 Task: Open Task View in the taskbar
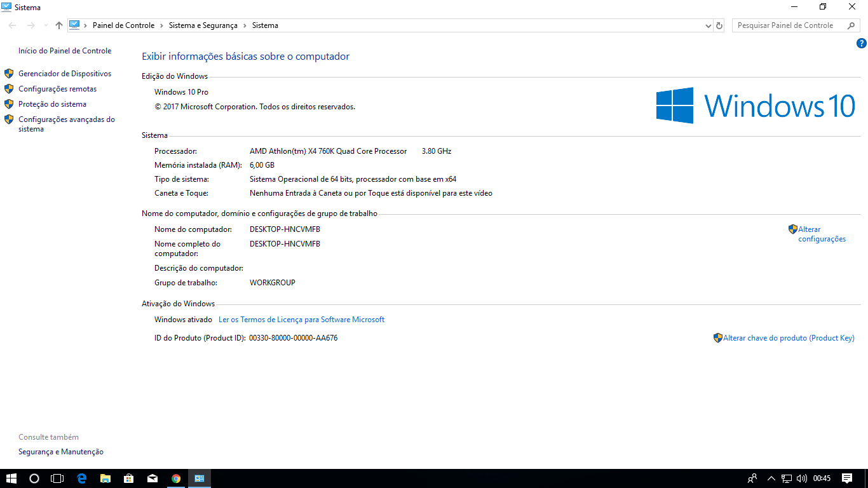point(57,478)
